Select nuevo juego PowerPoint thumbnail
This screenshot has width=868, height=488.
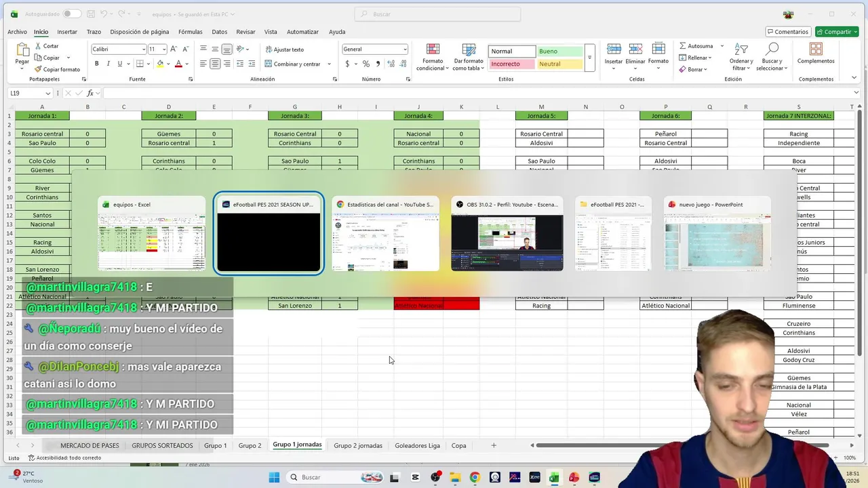717,235
